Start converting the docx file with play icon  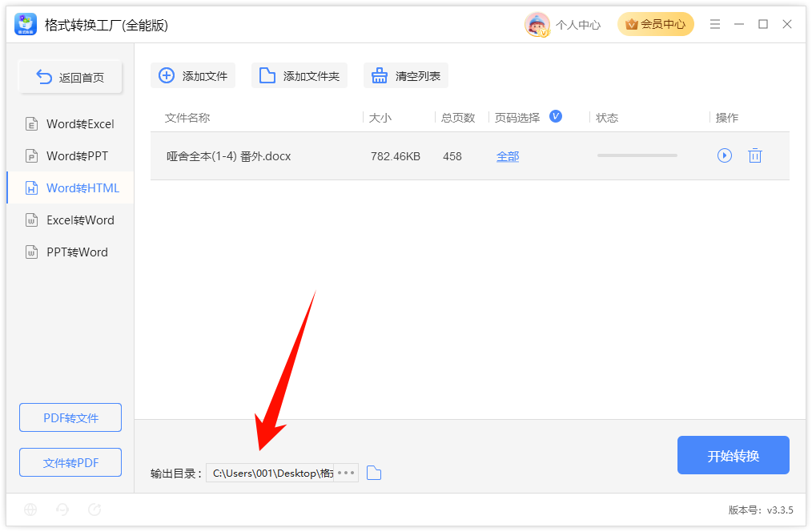(x=725, y=155)
